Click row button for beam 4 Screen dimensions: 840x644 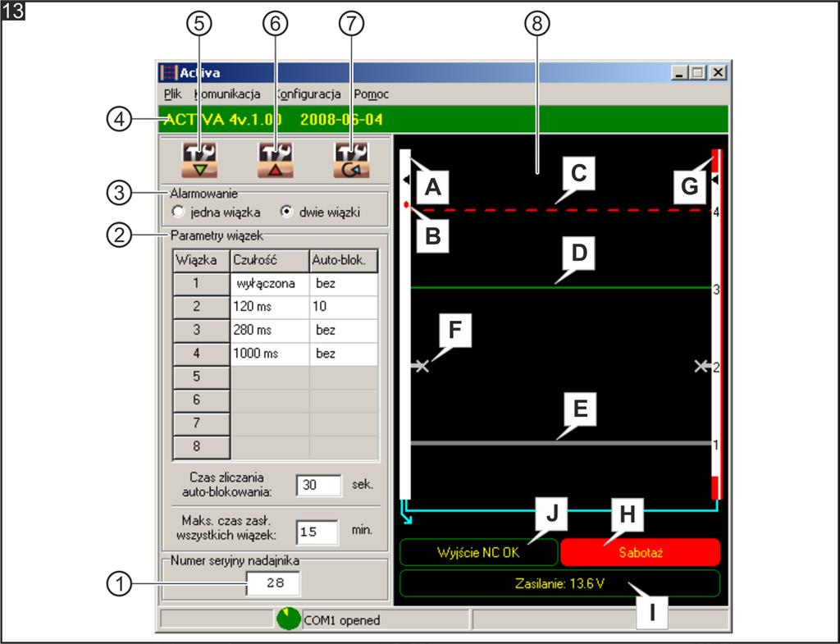click(202, 354)
